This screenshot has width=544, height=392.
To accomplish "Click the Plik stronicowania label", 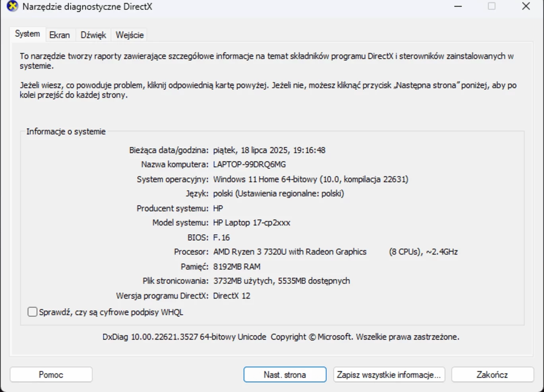I will [176, 281].
